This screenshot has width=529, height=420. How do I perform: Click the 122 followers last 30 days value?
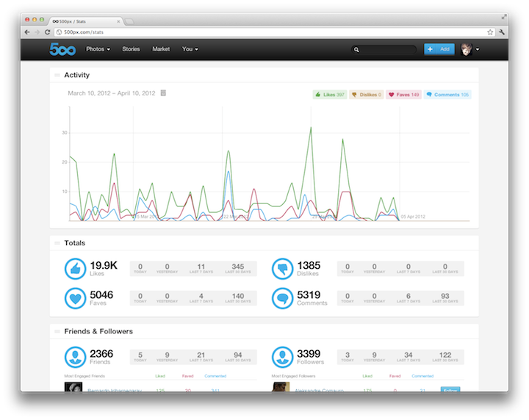click(x=445, y=355)
